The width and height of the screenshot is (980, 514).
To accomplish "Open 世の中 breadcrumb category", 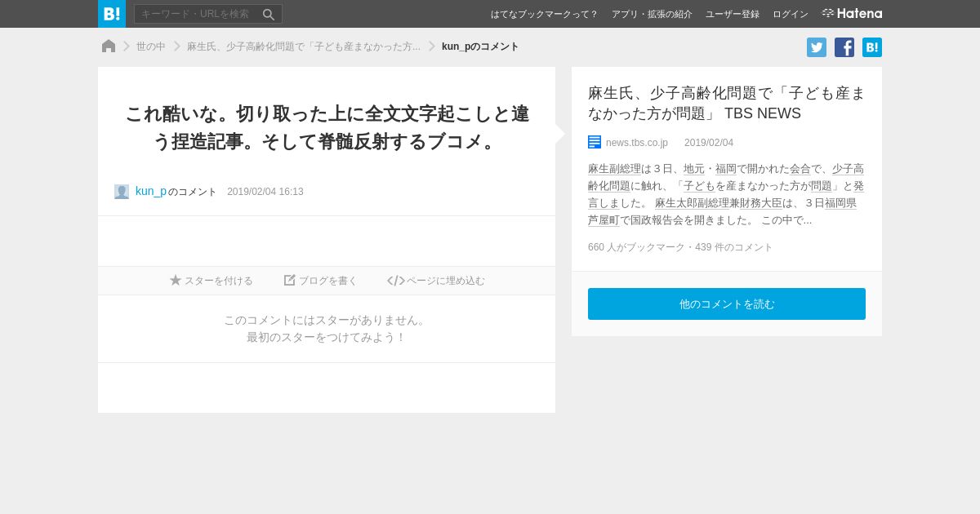I will point(151,47).
